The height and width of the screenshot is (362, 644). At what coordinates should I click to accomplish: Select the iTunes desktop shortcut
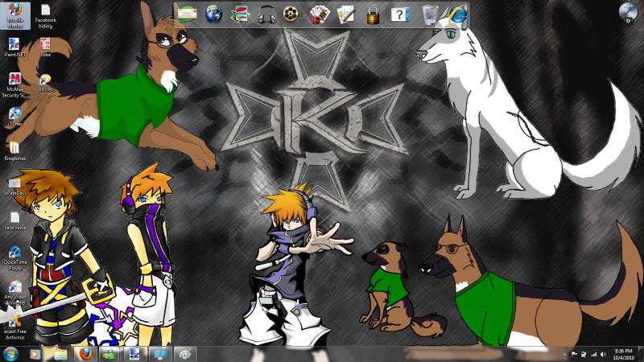(14, 117)
